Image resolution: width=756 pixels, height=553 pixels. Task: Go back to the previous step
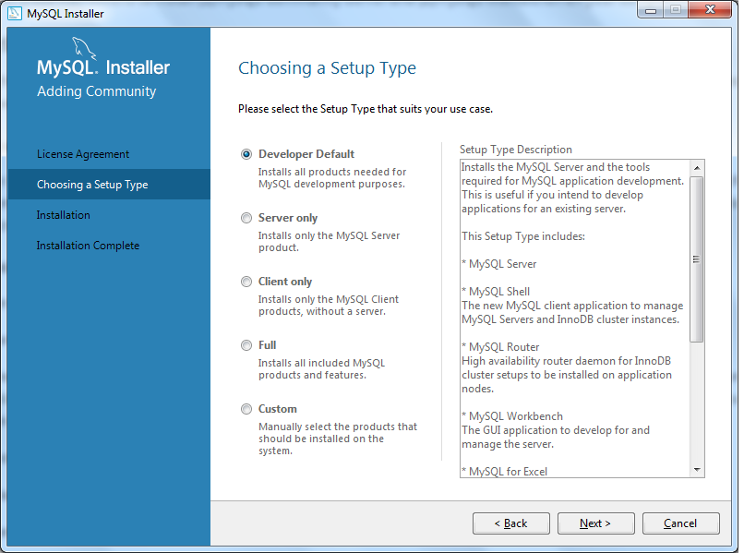tap(510, 523)
